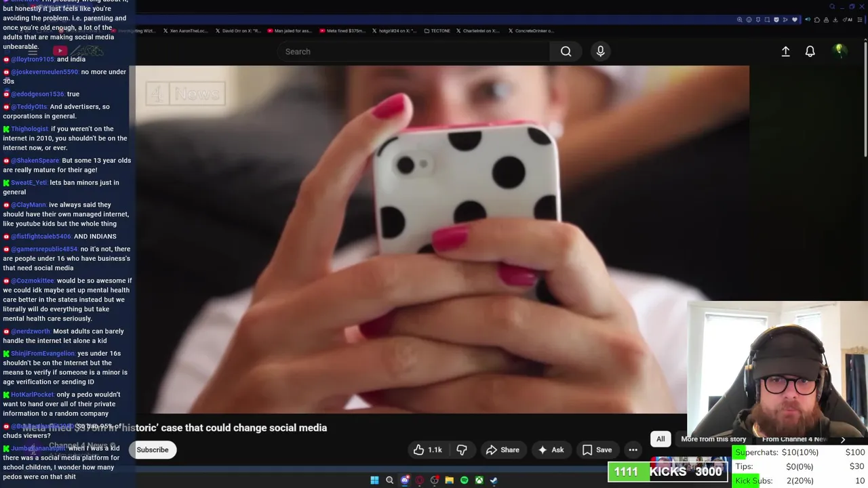This screenshot has height=488, width=868.
Task: Click the YouTube search magnifier button
Action: pyautogui.click(x=566, y=52)
